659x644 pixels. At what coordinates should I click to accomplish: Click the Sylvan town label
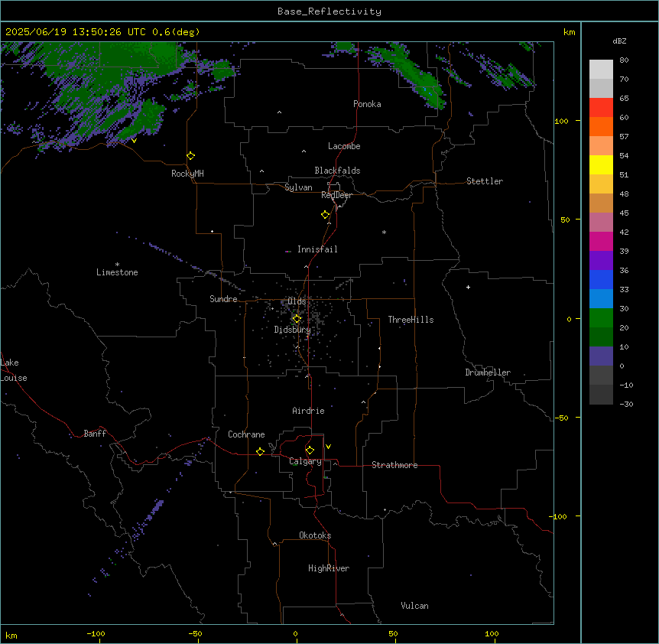click(298, 187)
